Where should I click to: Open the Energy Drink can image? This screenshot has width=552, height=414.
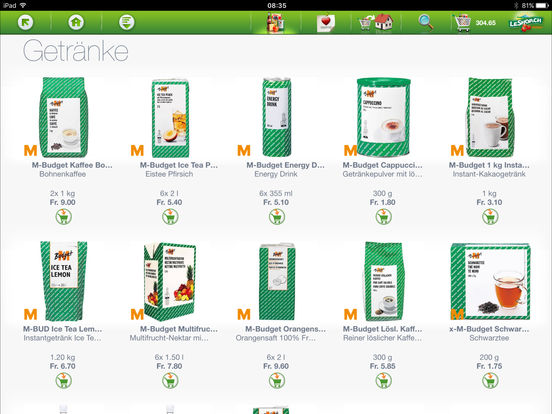(277, 117)
